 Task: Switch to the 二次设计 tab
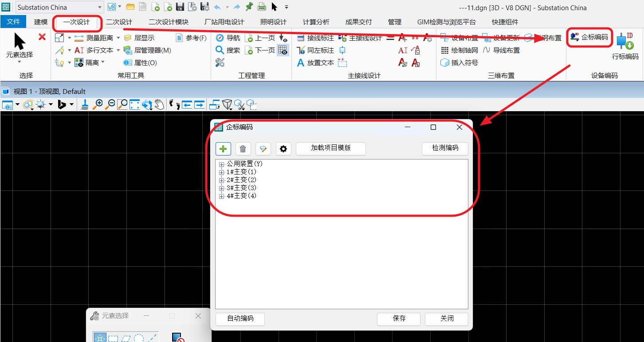coord(119,22)
